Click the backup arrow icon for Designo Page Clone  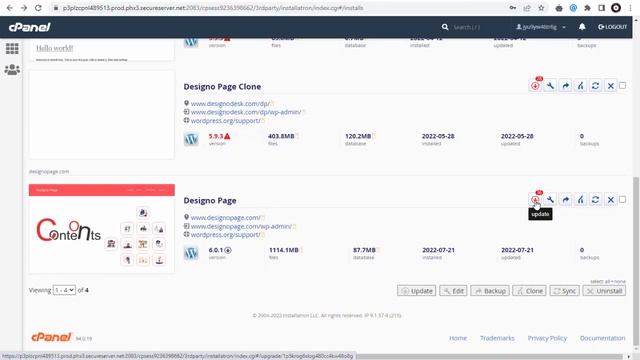click(565, 86)
